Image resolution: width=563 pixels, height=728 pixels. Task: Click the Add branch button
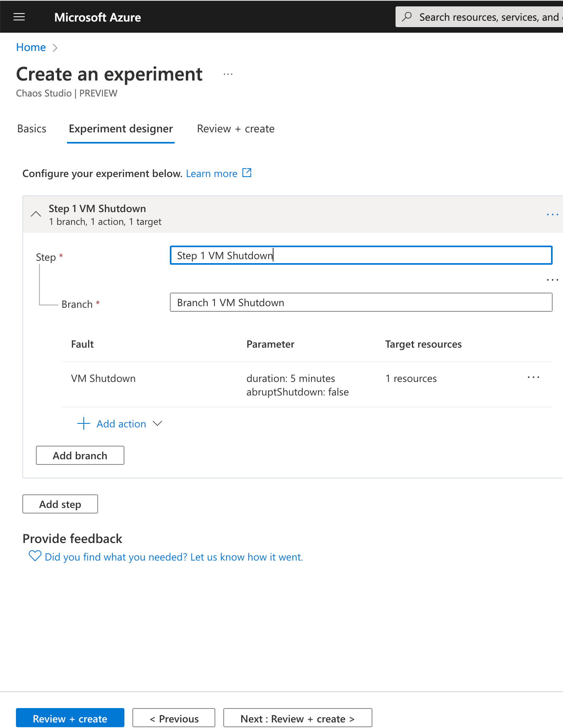tap(80, 455)
